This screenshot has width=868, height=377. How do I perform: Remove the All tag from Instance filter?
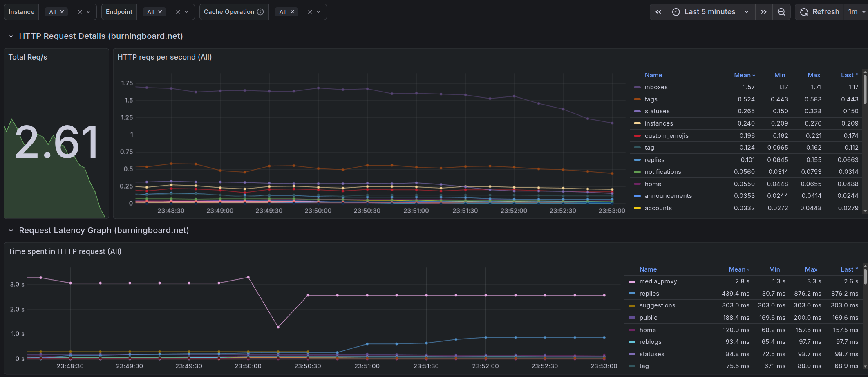pos(62,12)
